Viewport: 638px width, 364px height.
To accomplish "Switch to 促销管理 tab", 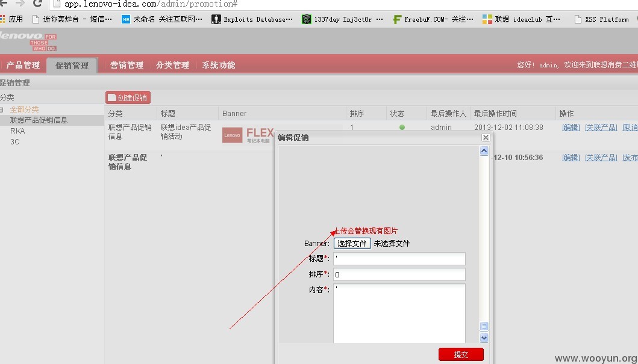I will (72, 66).
